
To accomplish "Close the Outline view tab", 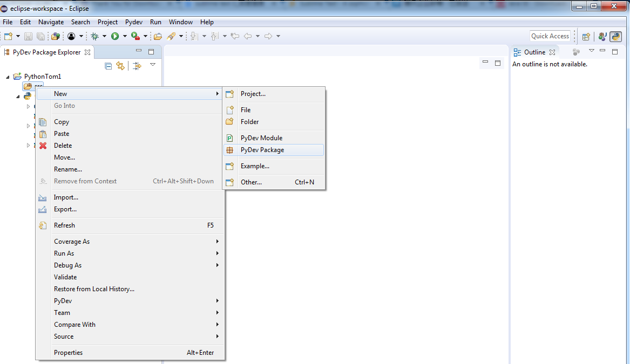I will pos(552,52).
